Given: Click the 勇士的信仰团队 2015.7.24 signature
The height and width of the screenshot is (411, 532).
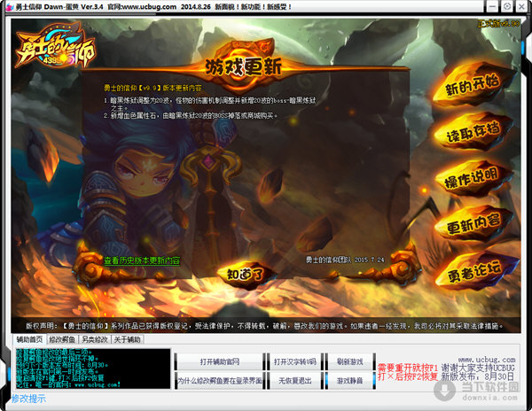Looking at the screenshot, I should point(345,260).
